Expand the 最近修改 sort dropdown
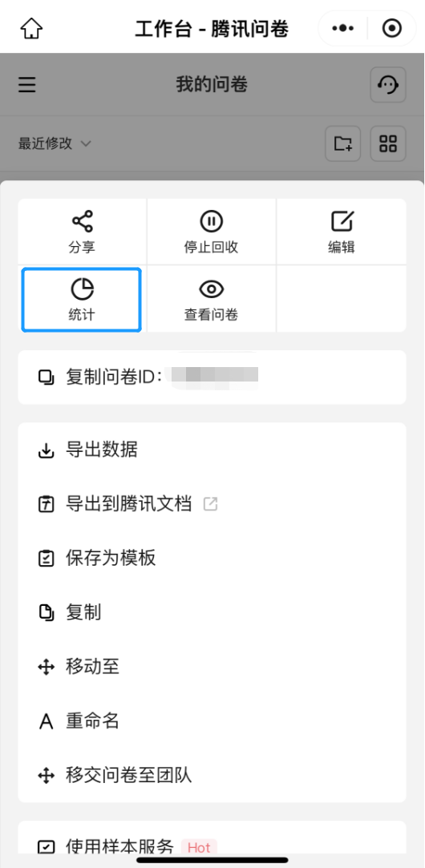This screenshot has width=425, height=868. tap(55, 144)
